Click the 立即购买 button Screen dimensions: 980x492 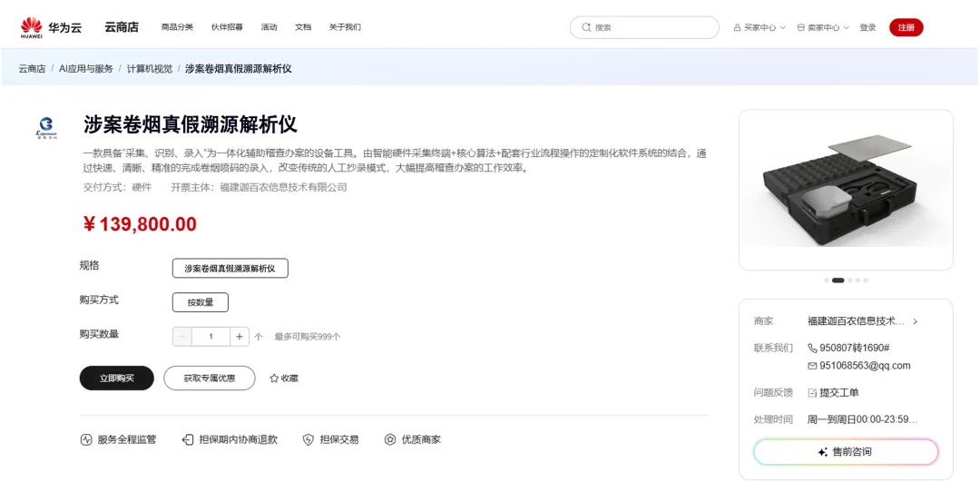coord(117,379)
